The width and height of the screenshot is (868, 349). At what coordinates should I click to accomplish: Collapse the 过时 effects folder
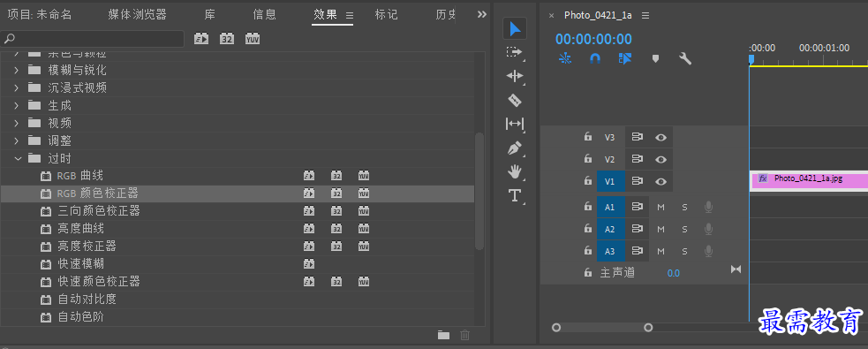point(18,158)
